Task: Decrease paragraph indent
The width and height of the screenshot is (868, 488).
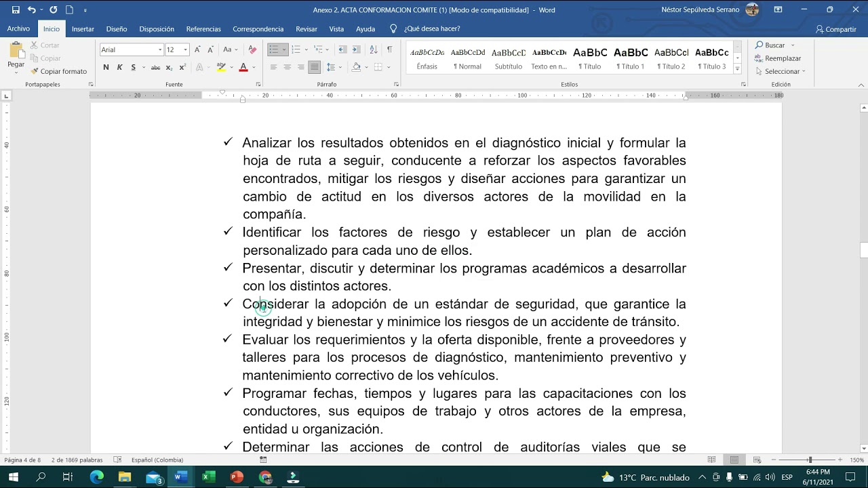Action: pyautogui.click(x=342, y=49)
